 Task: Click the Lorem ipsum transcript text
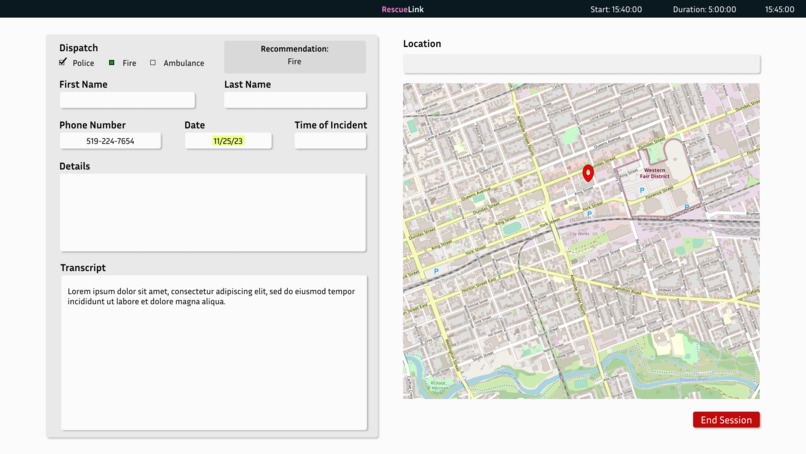(x=211, y=296)
